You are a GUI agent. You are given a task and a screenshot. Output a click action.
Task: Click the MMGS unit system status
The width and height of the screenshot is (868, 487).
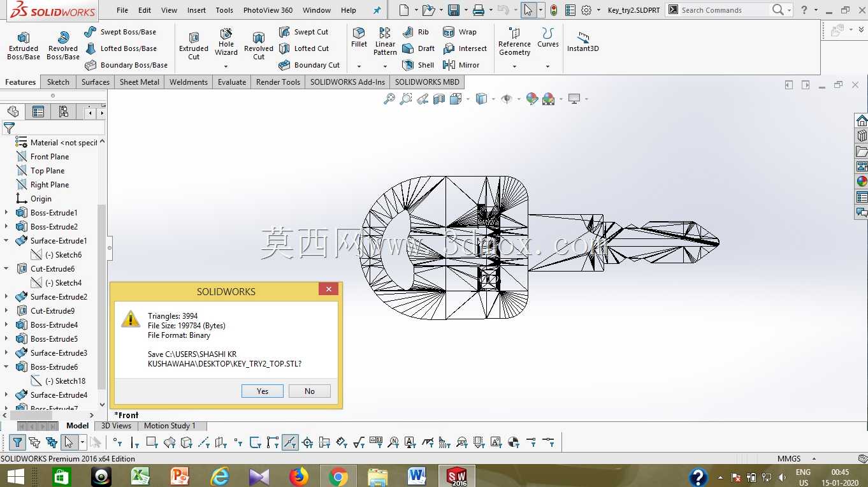789,459
